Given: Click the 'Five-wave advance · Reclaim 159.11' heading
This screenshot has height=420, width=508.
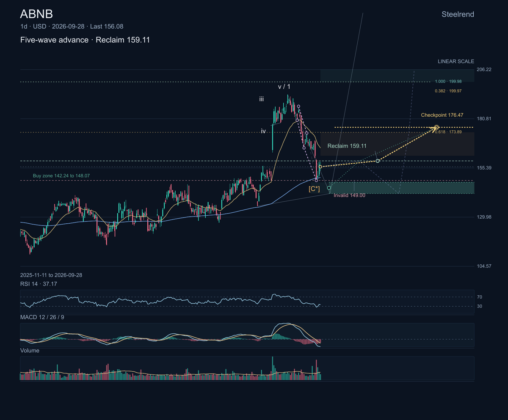Looking at the screenshot, I should [x=85, y=40].
